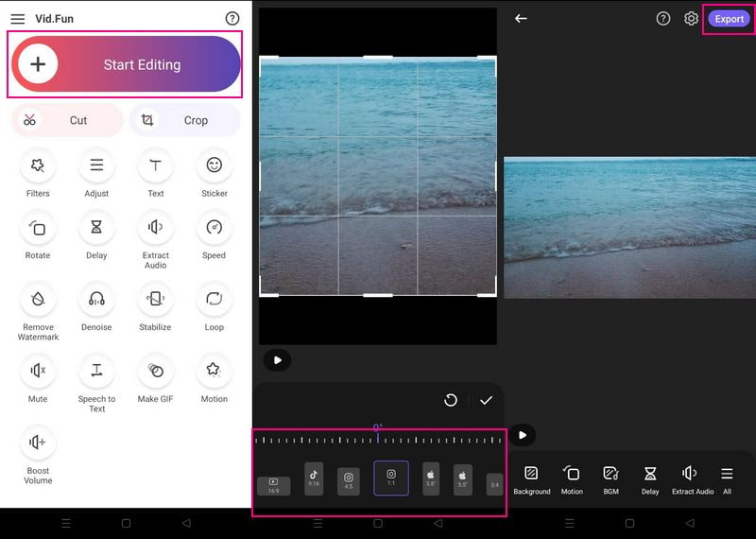Screen dimensions: 756x539
Task: Open the hamburger menu beside Vid.Fun
Action: [18, 19]
